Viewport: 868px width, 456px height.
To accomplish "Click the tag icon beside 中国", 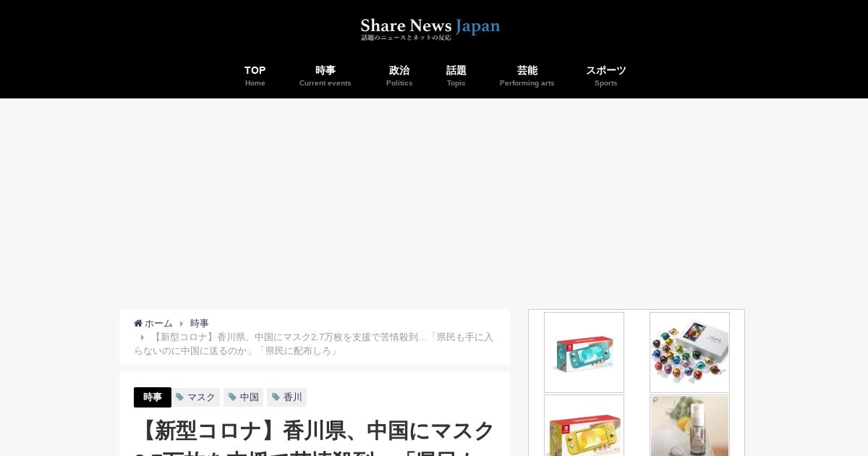I will [x=232, y=397].
